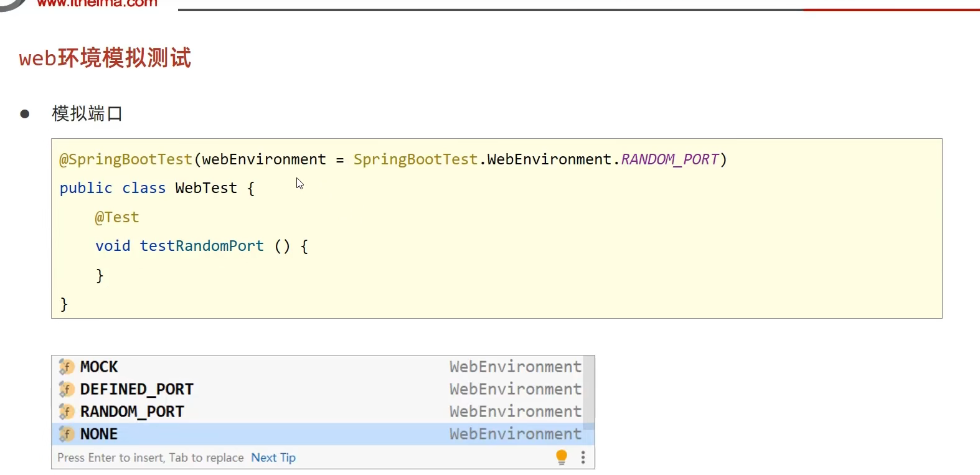This screenshot has height=475, width=980.
Task: Click the testRandomPort method name
Action: pyautogui.click(x=202, y=246)
